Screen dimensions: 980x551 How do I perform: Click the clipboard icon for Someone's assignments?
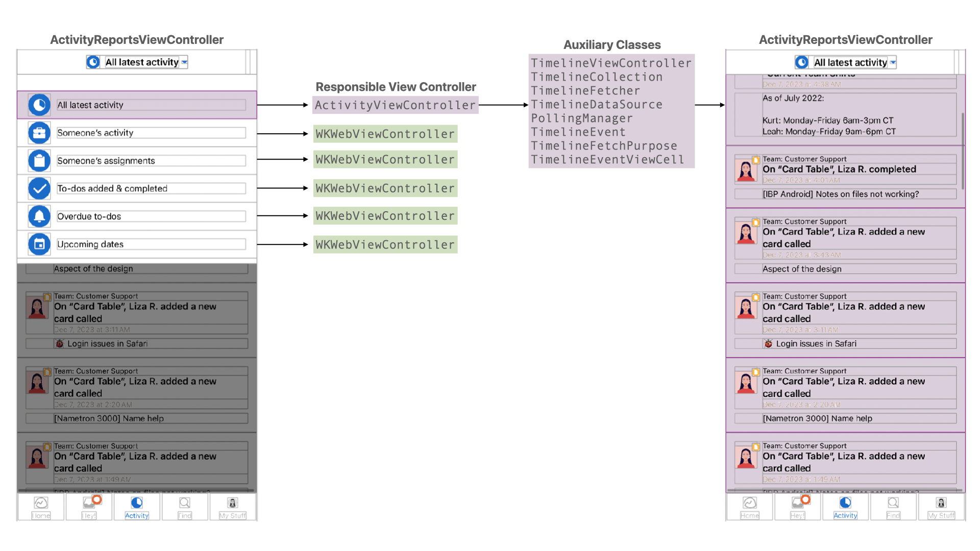click(39, 161)
